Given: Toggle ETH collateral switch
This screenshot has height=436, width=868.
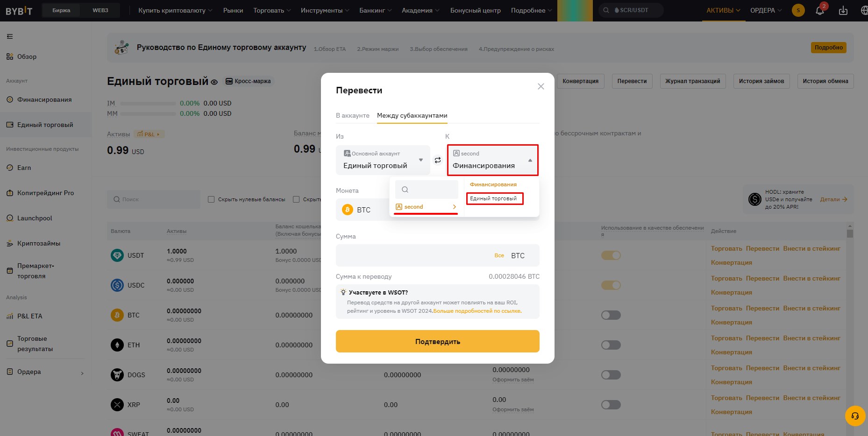Looking at the screenshot, I should pos(611,345).
